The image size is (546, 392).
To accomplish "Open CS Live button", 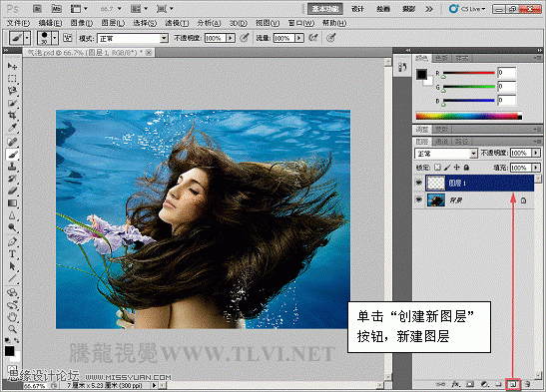I will point(467,9).
